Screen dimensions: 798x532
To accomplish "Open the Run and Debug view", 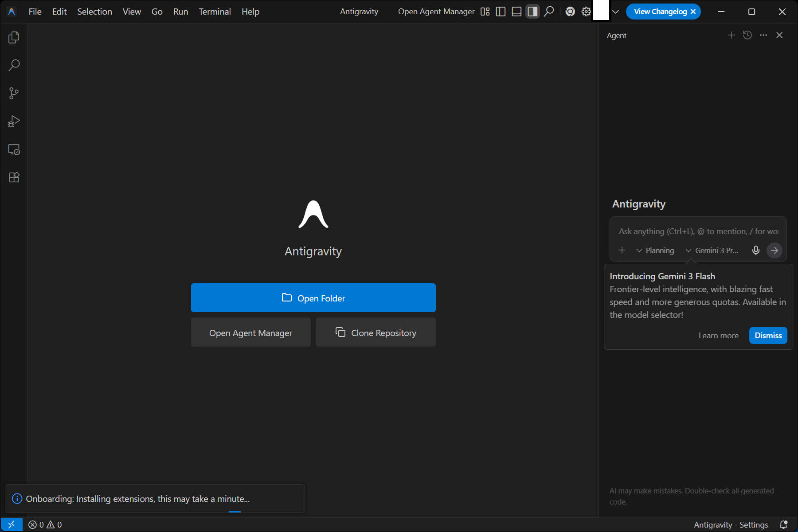I will pos(14,121).
